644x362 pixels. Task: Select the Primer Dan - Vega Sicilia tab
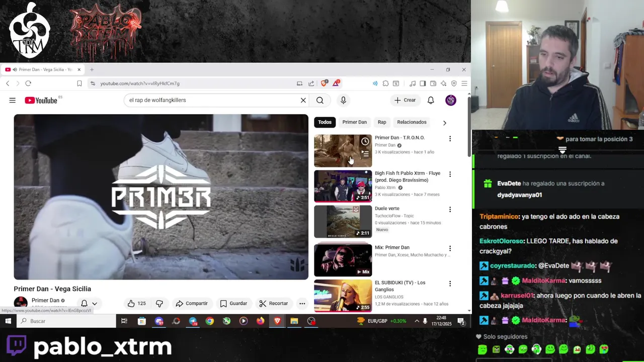(x=42, y=69)
